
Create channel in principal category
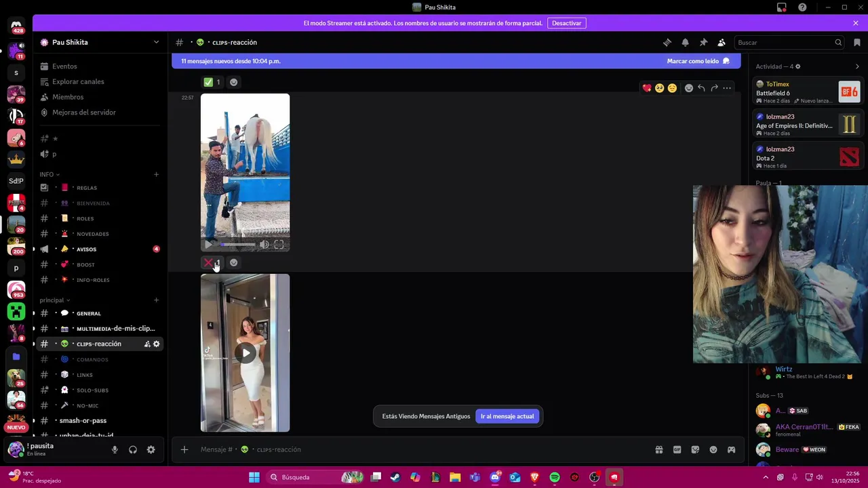(156, 300)
